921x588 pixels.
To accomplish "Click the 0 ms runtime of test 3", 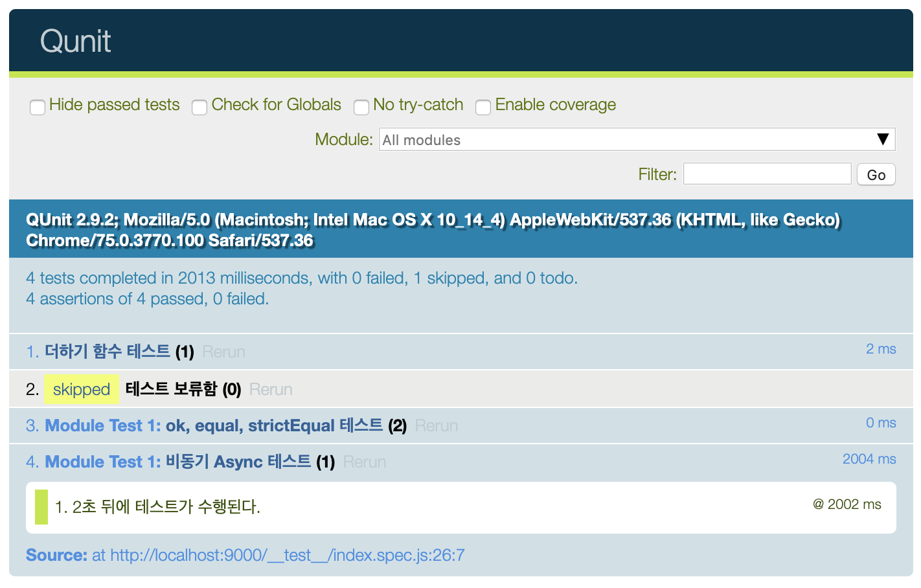I will click(x=881, y=422).
